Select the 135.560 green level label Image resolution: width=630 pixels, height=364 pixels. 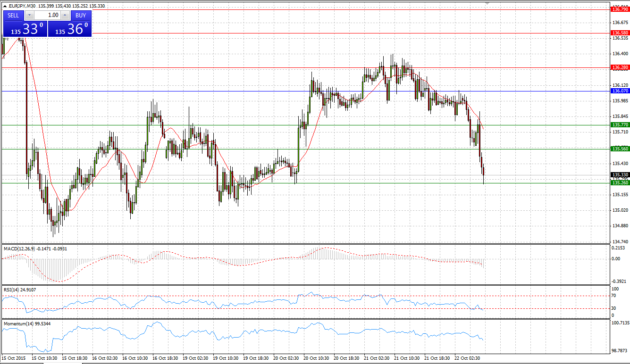(620, 149)
